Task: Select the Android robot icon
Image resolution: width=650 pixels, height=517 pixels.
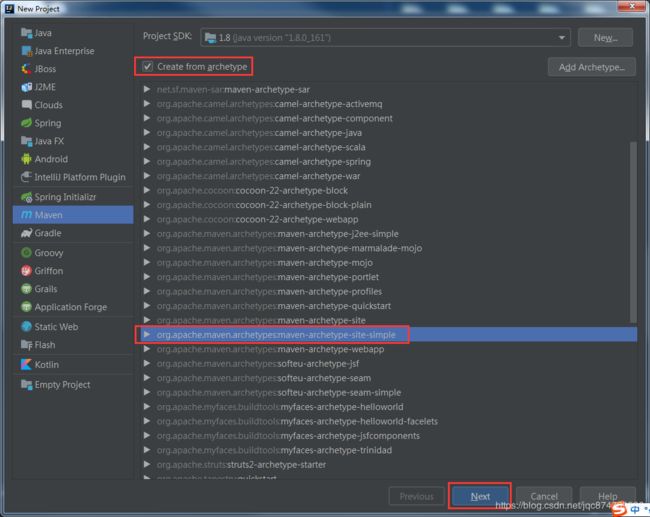Action: (x=27, y=159)
